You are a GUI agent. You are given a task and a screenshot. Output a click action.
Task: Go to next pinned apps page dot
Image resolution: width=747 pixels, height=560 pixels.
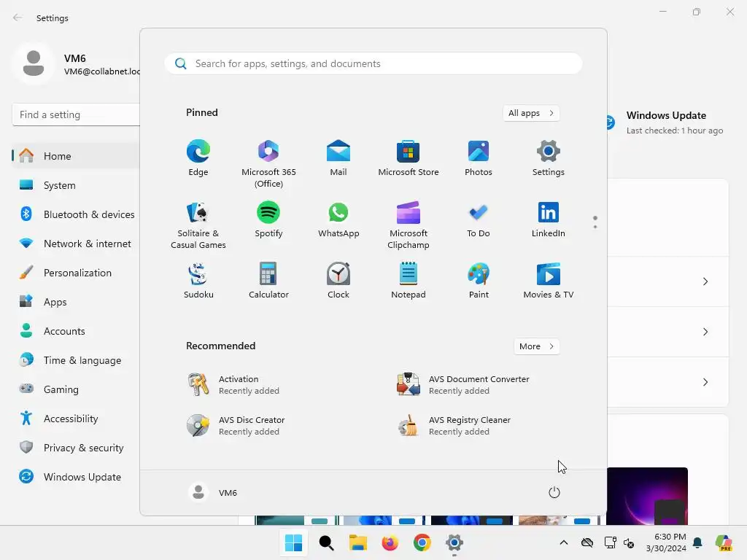595,227
